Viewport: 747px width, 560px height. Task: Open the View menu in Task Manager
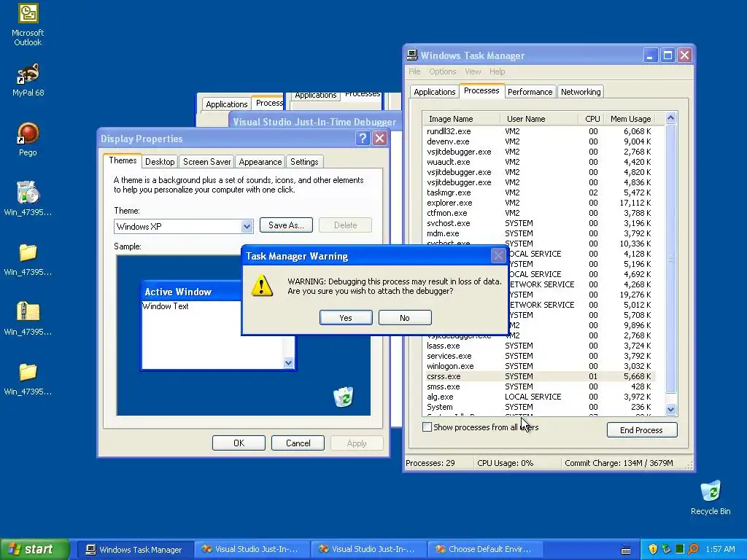[473, 71]
